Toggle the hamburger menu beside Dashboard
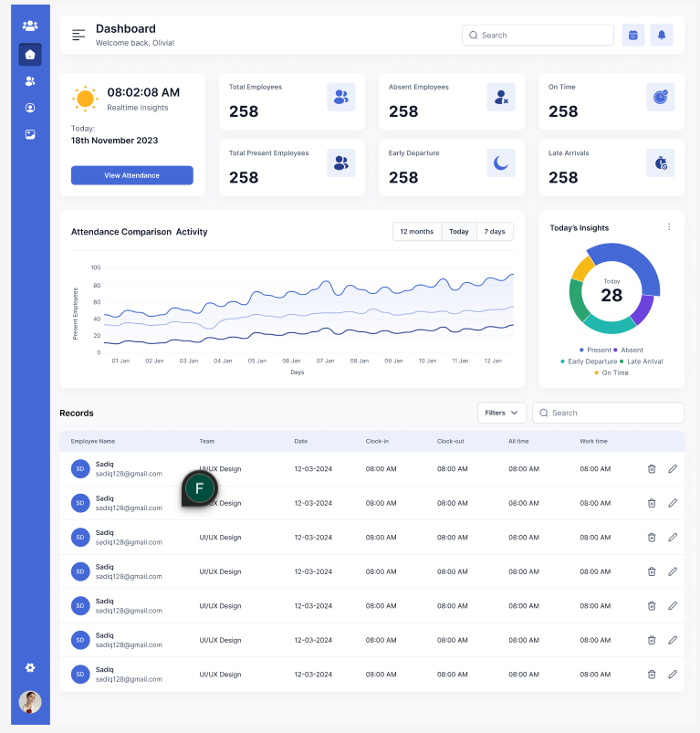Image resolution: width=700 pixels, height=733 pixels. (78, 35)
